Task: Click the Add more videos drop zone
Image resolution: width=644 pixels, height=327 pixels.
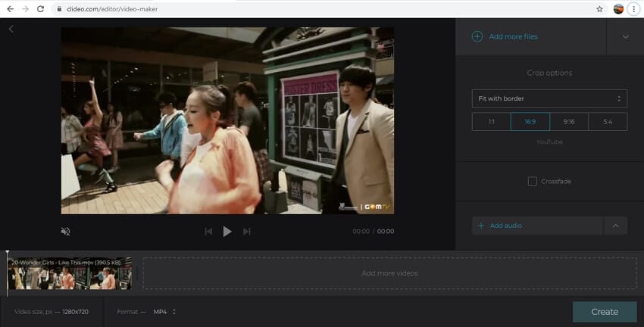Action: 389,273
